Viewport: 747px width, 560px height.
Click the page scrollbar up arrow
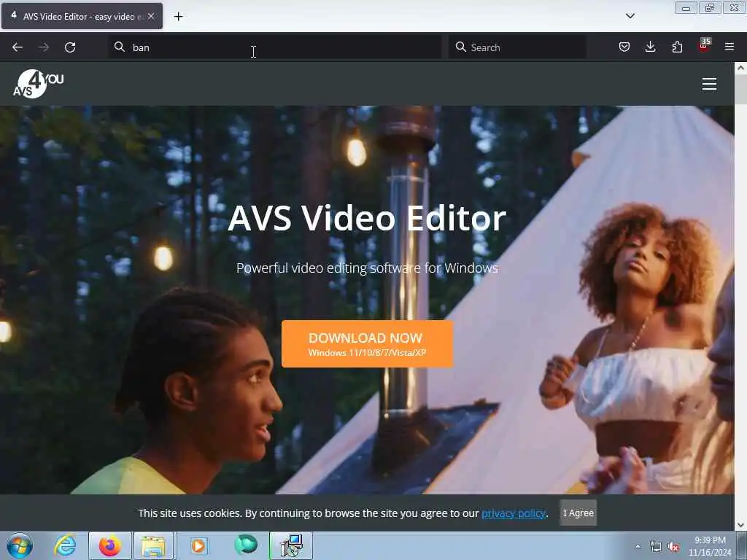pos(740,68)
